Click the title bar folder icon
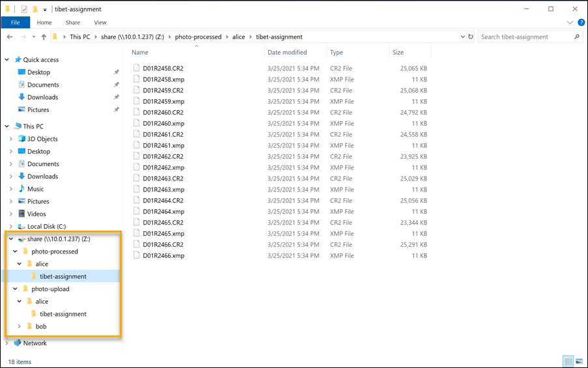The image size is (588, 368). (x=8, y=9)
